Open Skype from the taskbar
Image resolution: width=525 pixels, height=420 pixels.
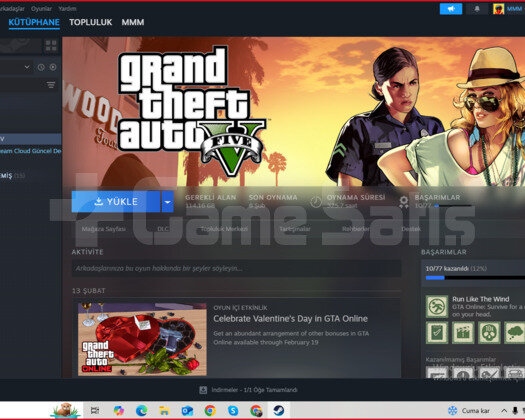(233, 410)
